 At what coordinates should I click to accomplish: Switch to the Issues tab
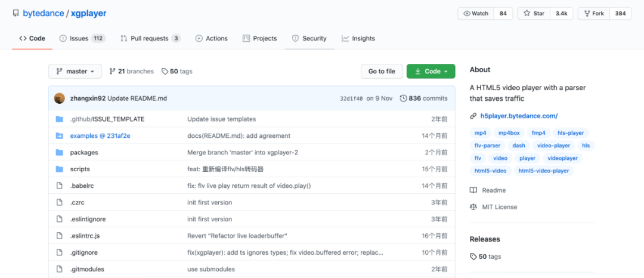[82, 38]
